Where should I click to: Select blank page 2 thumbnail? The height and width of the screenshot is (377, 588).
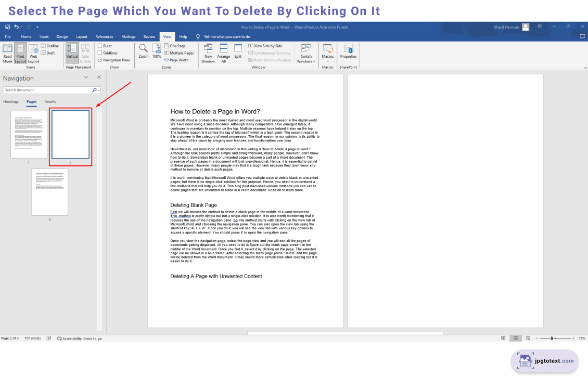point(70,135)
